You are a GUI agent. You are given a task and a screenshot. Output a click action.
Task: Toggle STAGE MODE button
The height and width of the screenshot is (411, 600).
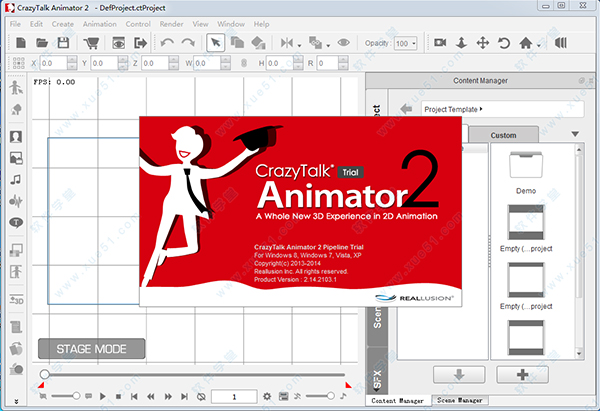(x=91, y=349)
